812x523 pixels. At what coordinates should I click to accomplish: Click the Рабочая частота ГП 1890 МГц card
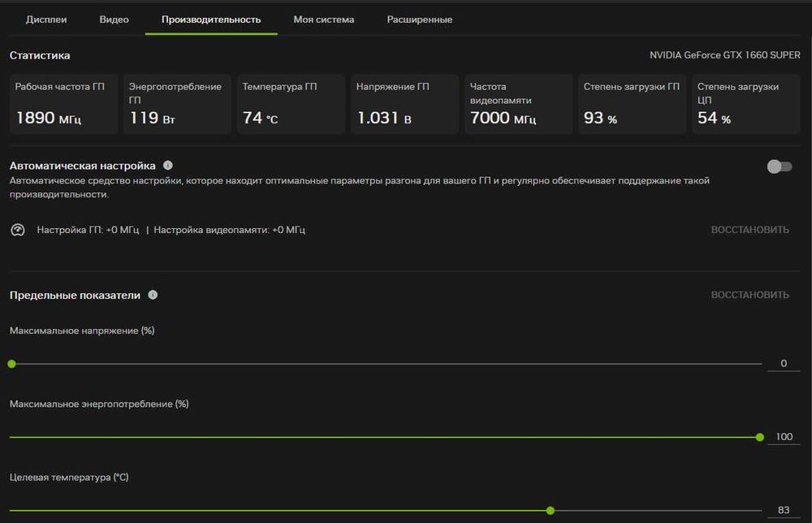[63, 104]
